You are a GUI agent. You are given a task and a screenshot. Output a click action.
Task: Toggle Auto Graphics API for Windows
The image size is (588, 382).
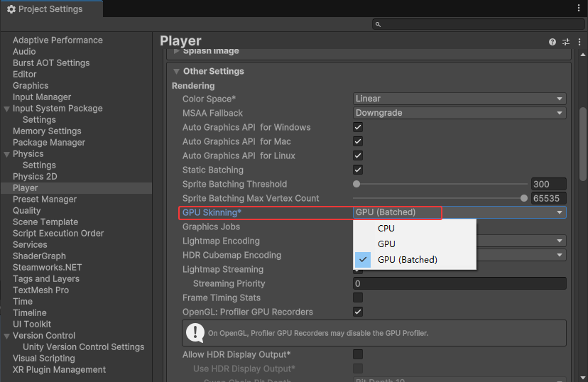tap(358, 127)
